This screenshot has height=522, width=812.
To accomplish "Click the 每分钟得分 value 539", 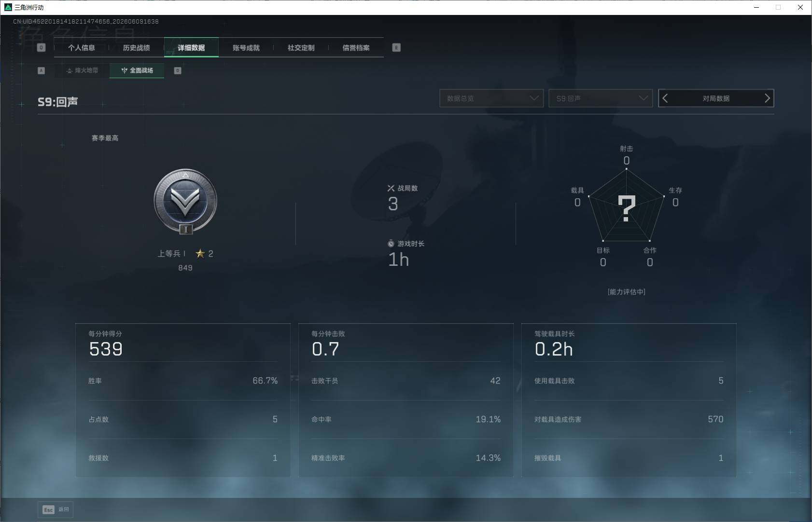I will pyautogui.click(x=106, y=349).
